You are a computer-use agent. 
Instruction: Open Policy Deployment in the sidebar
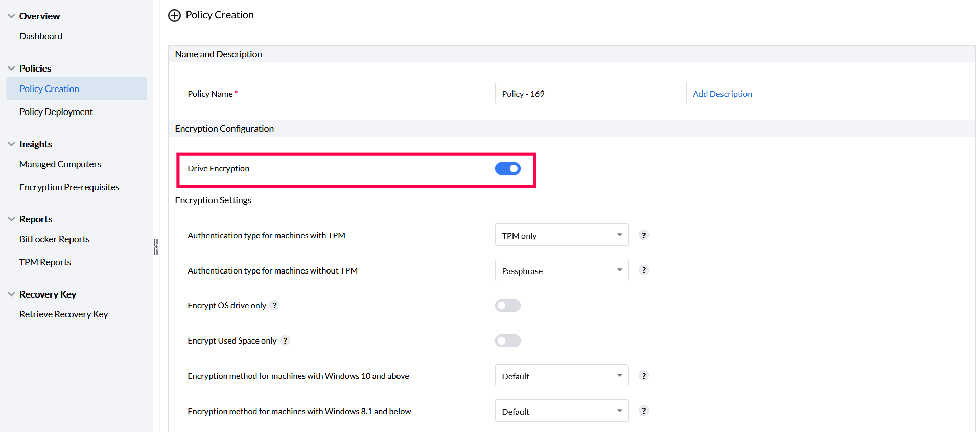pos(56,112)
